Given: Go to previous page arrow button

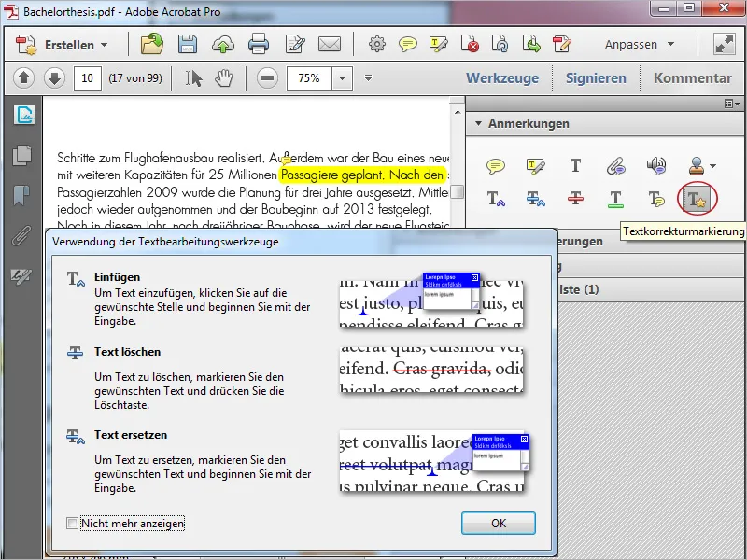Looking at the screenshot, I should (24, 77).
